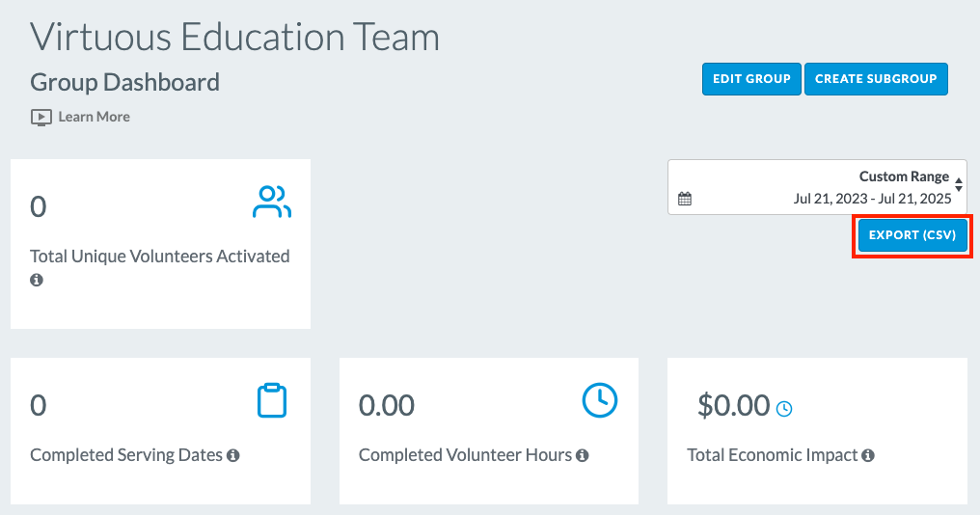Click the Completed Volunteer Hours card
This screenshot has height=515, width=980.
coord(489,431)
